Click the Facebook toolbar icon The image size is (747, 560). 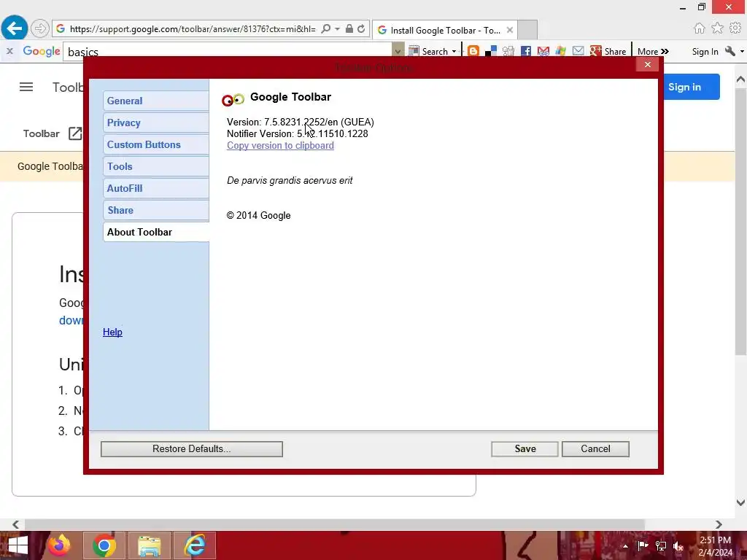click(526, 52)
